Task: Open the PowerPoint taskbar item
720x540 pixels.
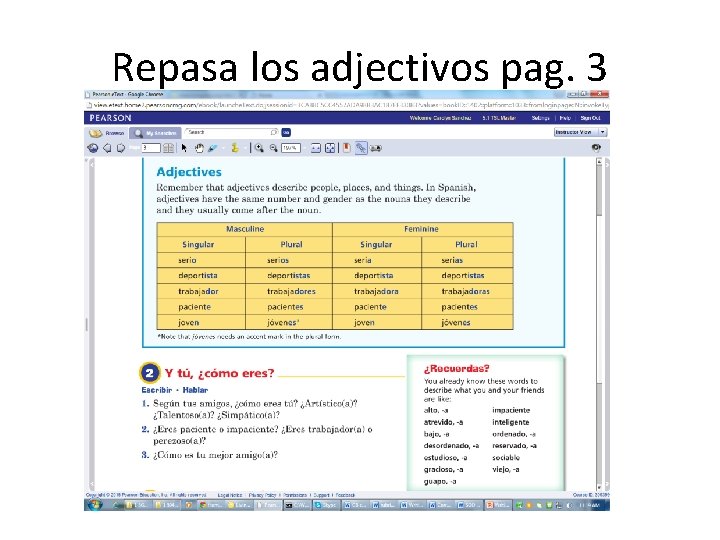Action: coord(498,505)
